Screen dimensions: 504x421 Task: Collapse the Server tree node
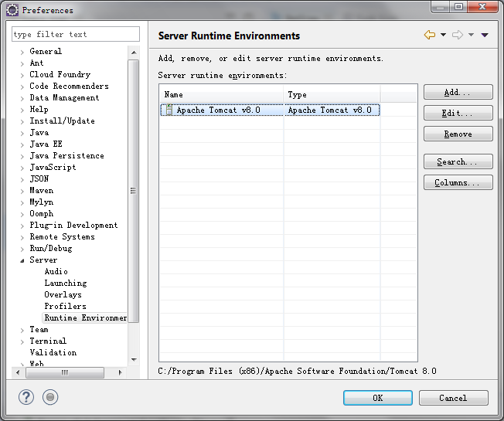pyautogui.click(x=22, y=260)
